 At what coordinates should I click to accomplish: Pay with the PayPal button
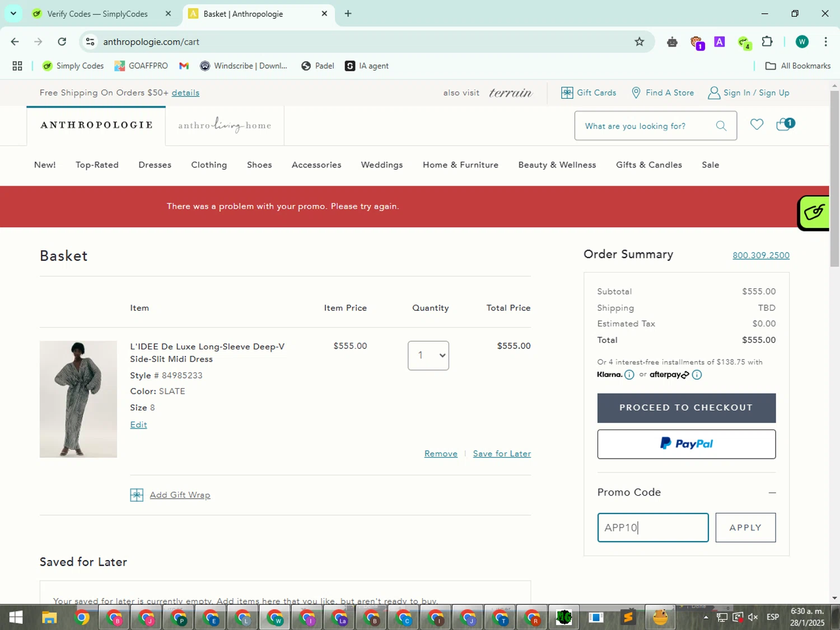(687, 444)
